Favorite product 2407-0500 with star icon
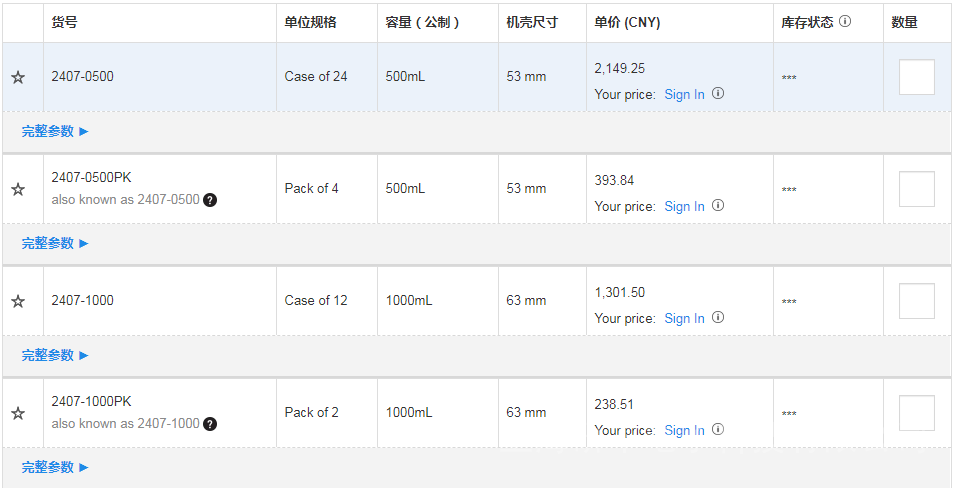953x488 pixels. 18,78
